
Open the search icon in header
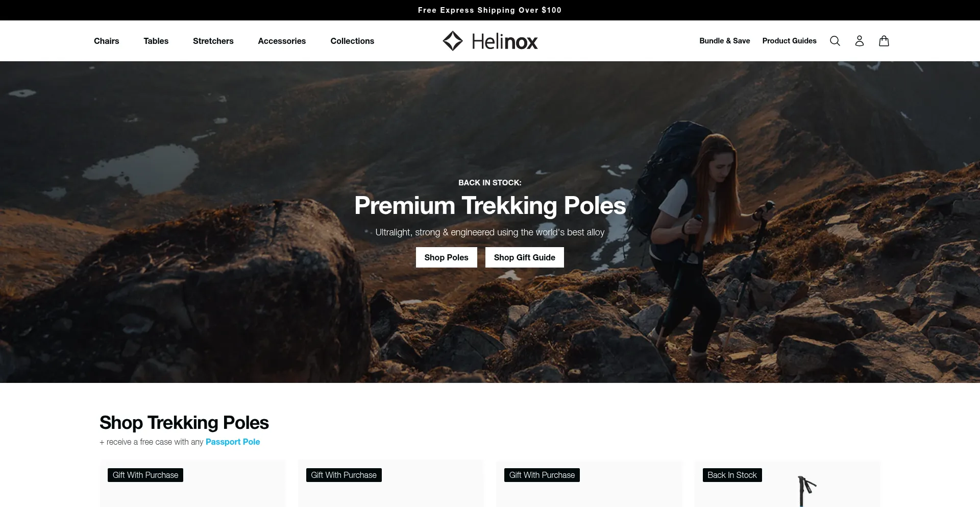click(x=835, y=41)
